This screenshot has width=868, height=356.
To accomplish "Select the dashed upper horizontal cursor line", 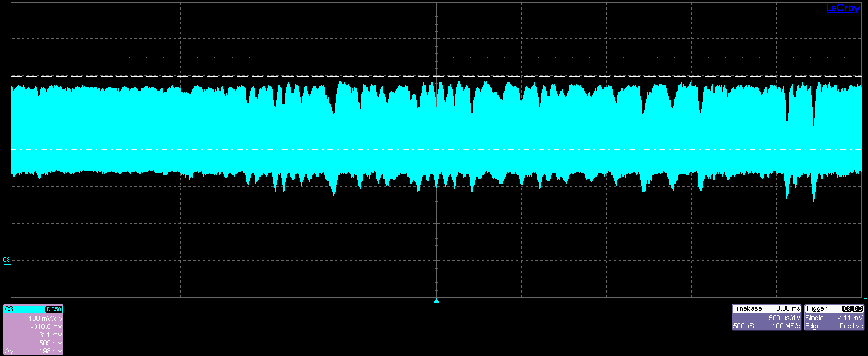I will click(436, 76).
